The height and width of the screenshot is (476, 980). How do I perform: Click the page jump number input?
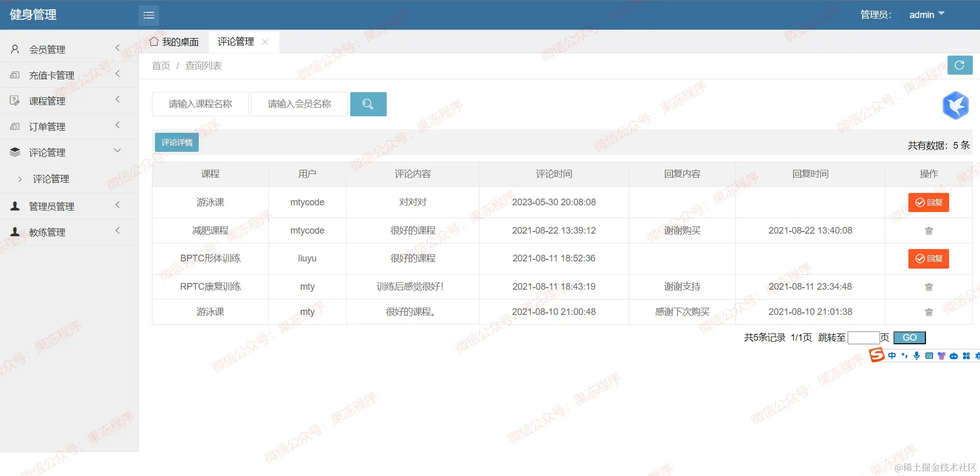tap(864, 338)
